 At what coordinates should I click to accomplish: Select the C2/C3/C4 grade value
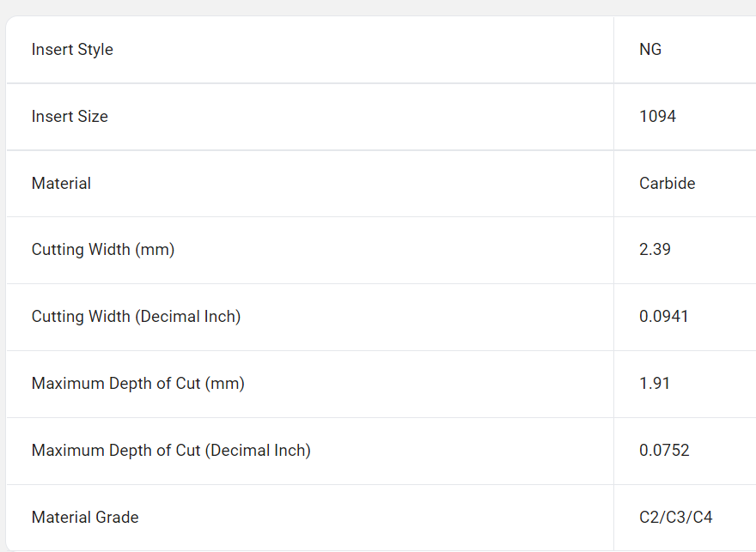(676, 518)
